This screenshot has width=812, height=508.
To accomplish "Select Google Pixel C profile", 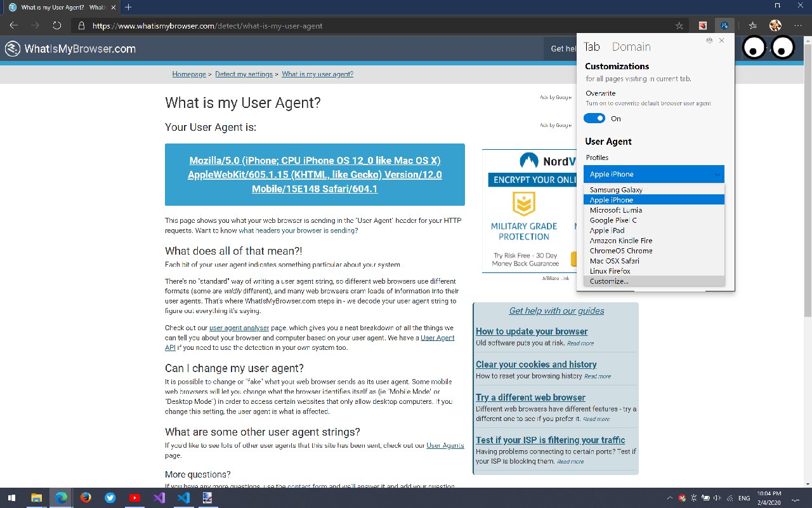I will point(653,220).
